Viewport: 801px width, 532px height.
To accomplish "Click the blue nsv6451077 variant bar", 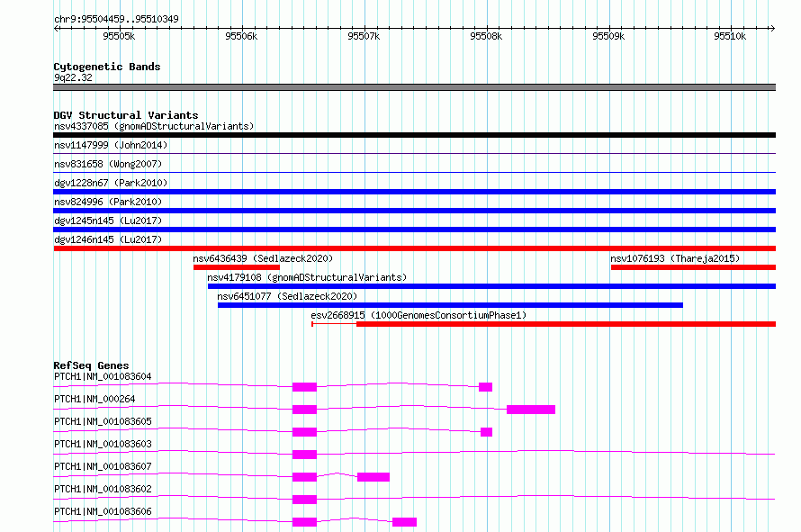I will point(450,305).
